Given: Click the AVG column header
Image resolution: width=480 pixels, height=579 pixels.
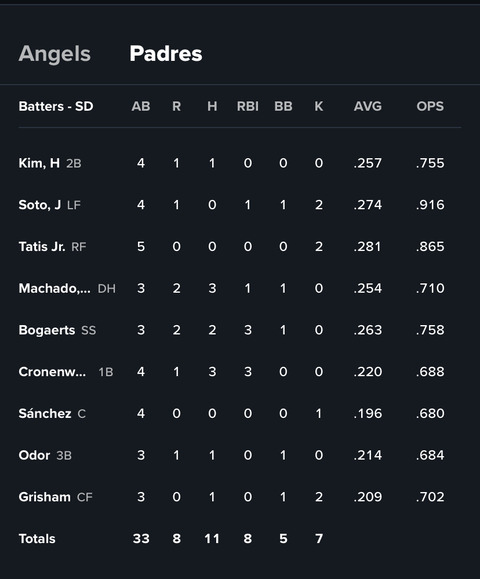Looking at the screenshot, I should [x=368, y=106].
